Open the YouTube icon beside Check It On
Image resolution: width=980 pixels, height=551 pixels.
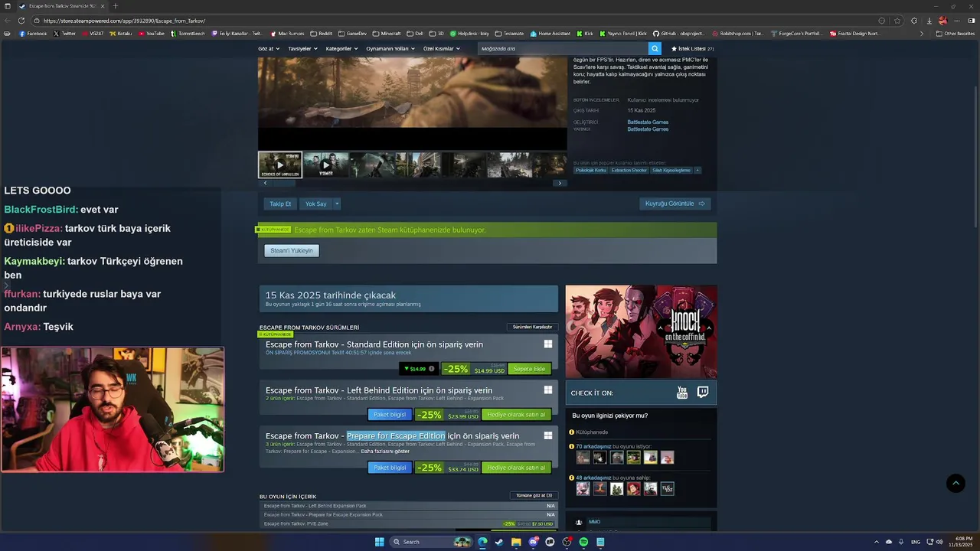coord(682,393)
